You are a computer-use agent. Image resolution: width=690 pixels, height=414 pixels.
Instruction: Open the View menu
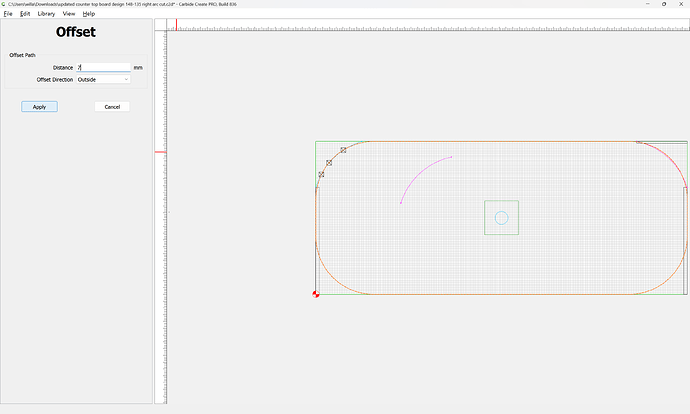69,14
